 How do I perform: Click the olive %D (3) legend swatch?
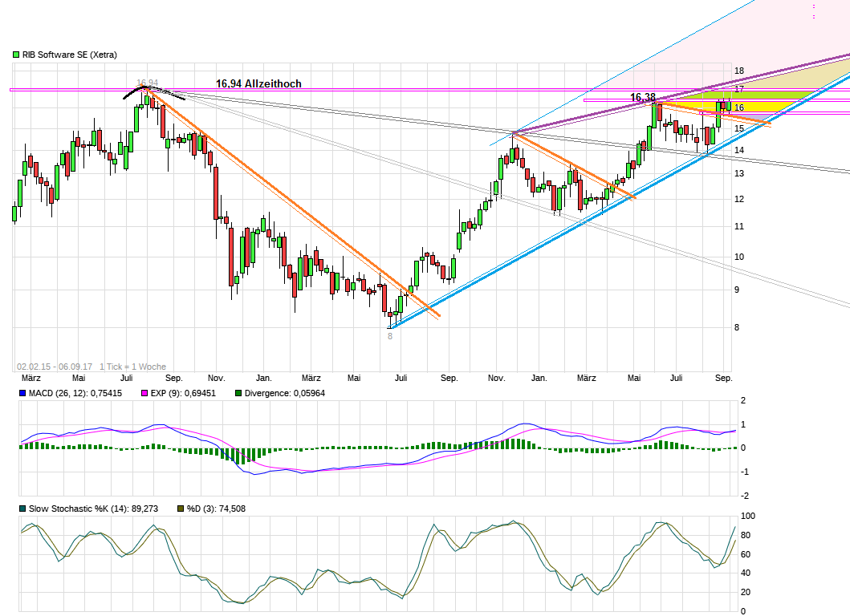point(181,509)
